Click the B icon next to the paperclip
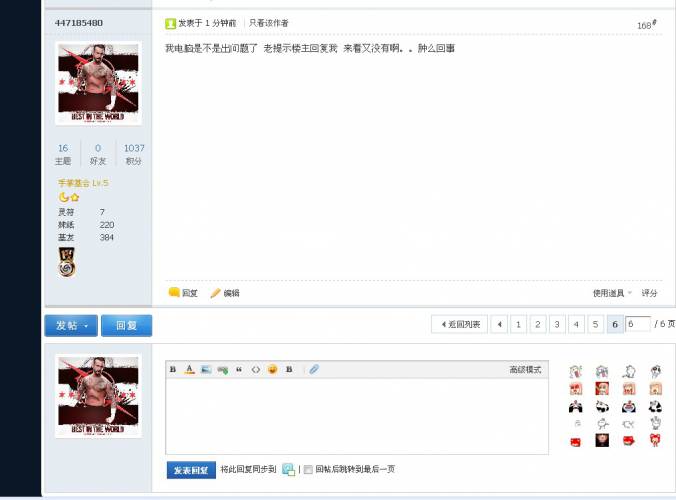 point(289,369)
